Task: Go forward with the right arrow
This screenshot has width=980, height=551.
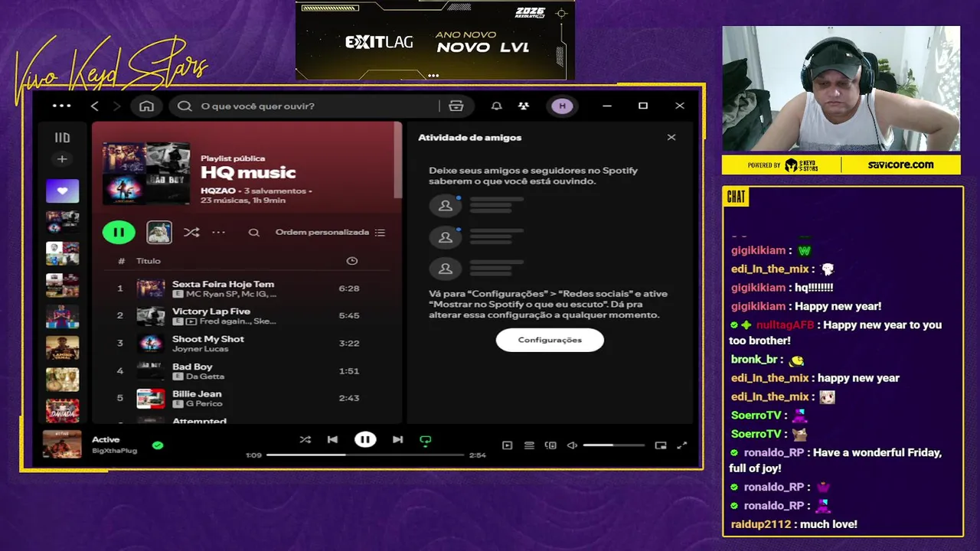Action: (116, 106)
